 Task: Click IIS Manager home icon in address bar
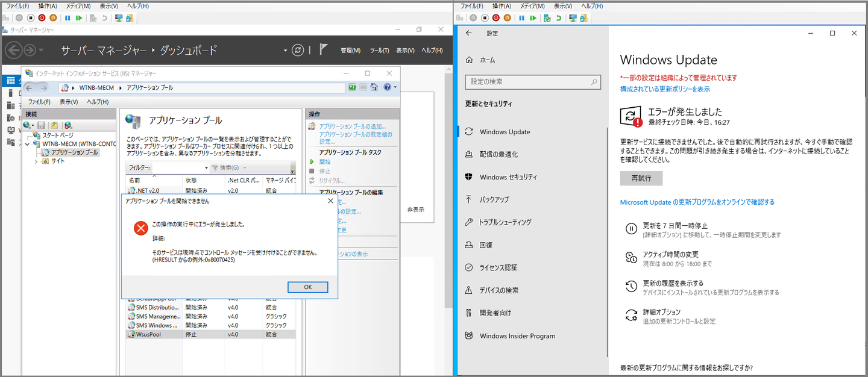[374, 87]
